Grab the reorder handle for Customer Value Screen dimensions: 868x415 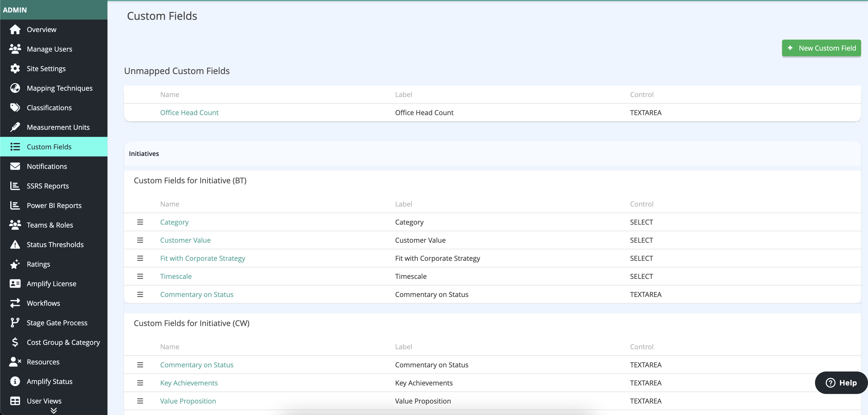click(x=140, y=240)
